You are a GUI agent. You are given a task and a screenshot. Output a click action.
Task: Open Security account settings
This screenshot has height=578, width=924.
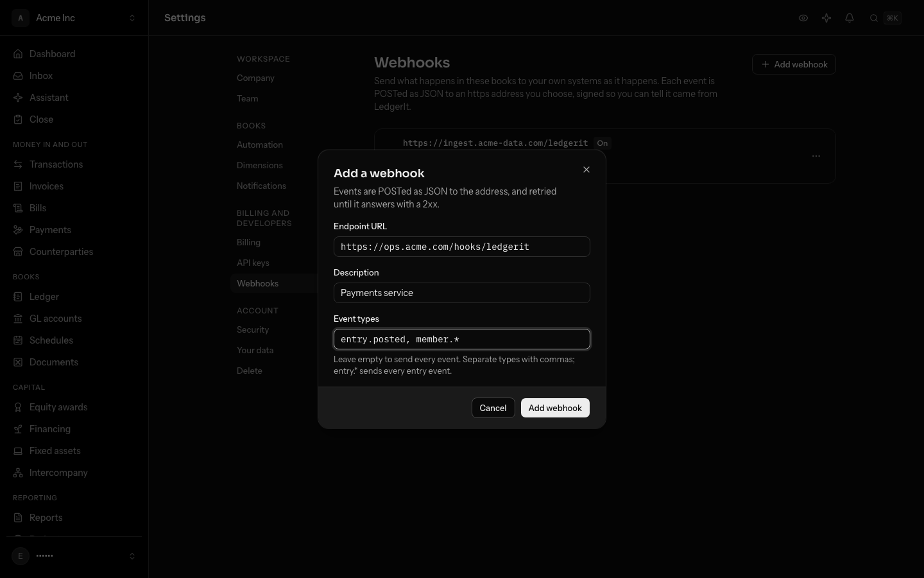(253, 330)
